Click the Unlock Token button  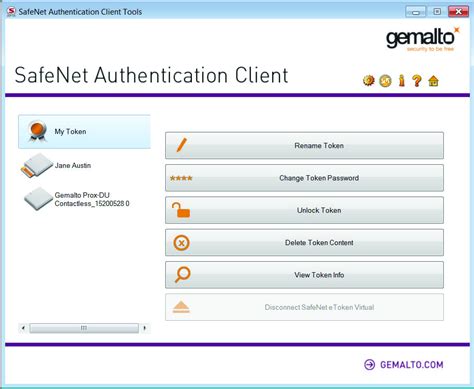pyautogui.click(x=304, y=210)
